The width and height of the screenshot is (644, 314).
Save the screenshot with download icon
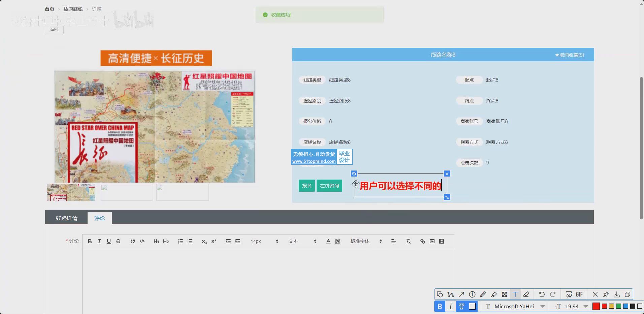click(x=617, y=294)
